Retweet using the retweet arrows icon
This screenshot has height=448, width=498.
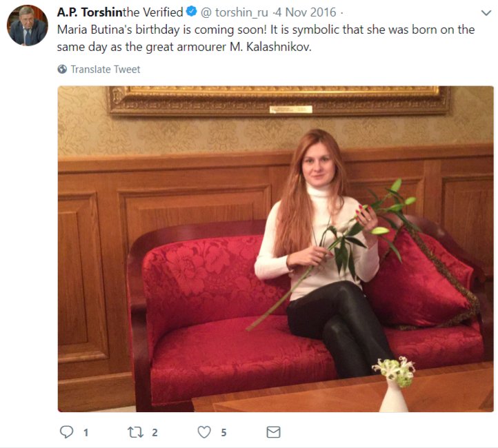135,432
